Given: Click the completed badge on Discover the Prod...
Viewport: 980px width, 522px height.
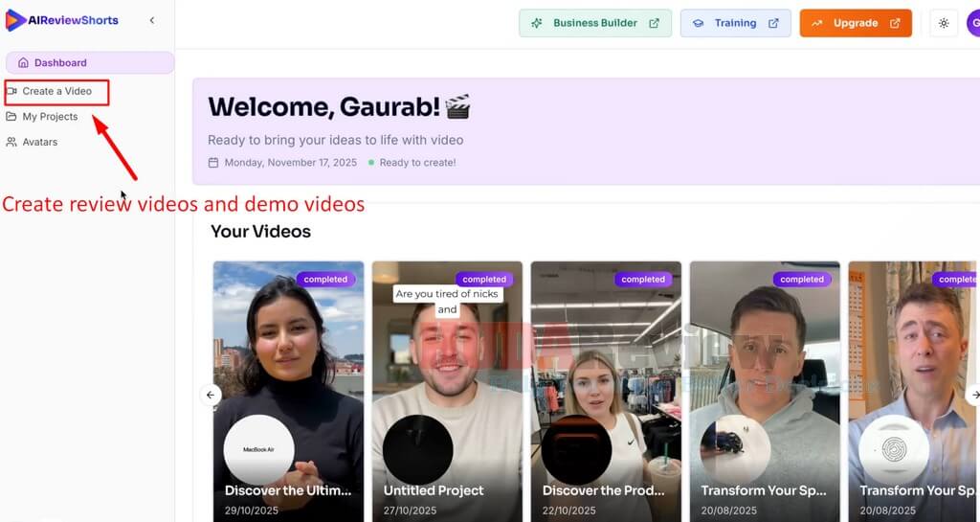Looking at the screenshot, I should point(643,280).
